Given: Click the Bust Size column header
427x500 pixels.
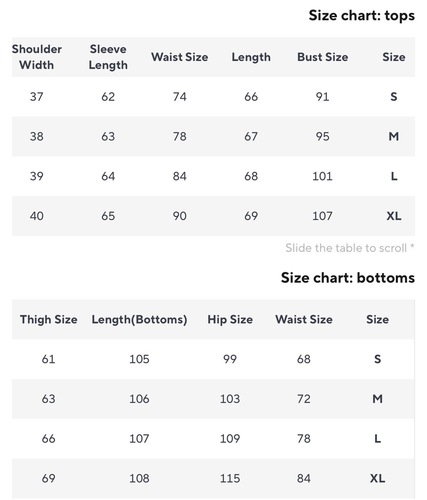Looking at the screenshot, I should (x=322, y=57).
